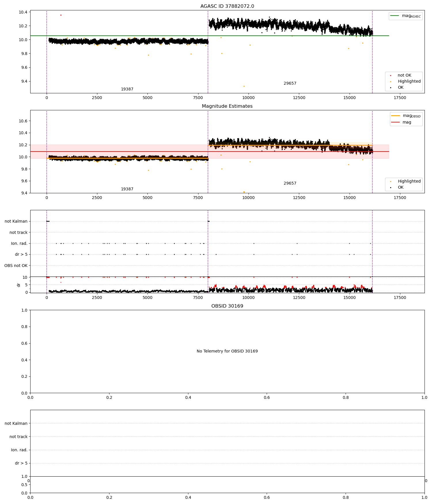Click 'not Kalman' label in bottom plot

pyautogui.click(x=16, y=423)
